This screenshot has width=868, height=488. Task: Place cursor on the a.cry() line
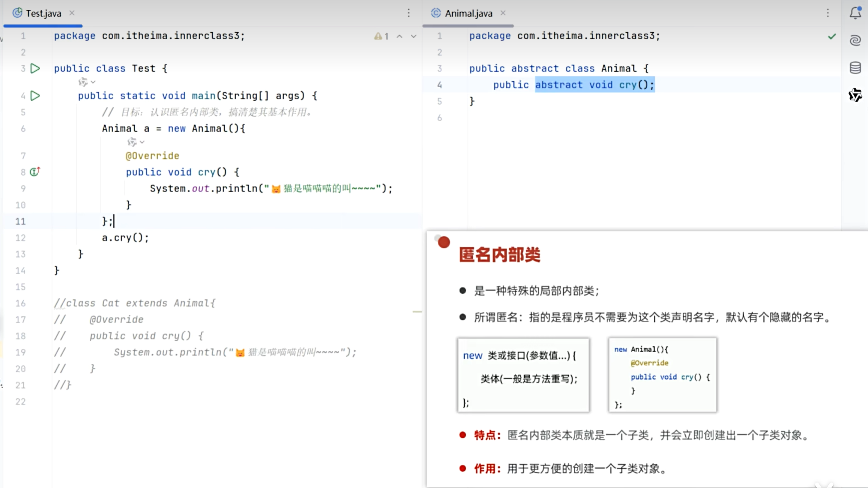coord(125,238)
